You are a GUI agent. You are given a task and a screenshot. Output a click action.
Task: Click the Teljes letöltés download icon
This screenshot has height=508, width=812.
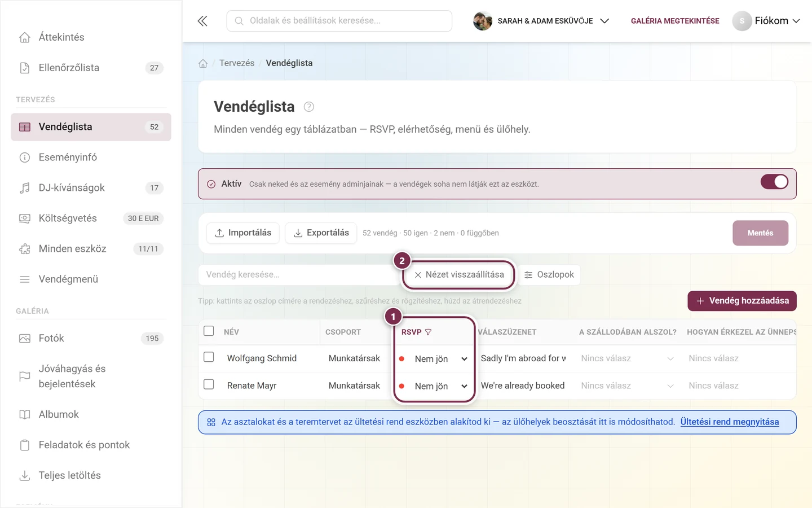tap(25, 475)
